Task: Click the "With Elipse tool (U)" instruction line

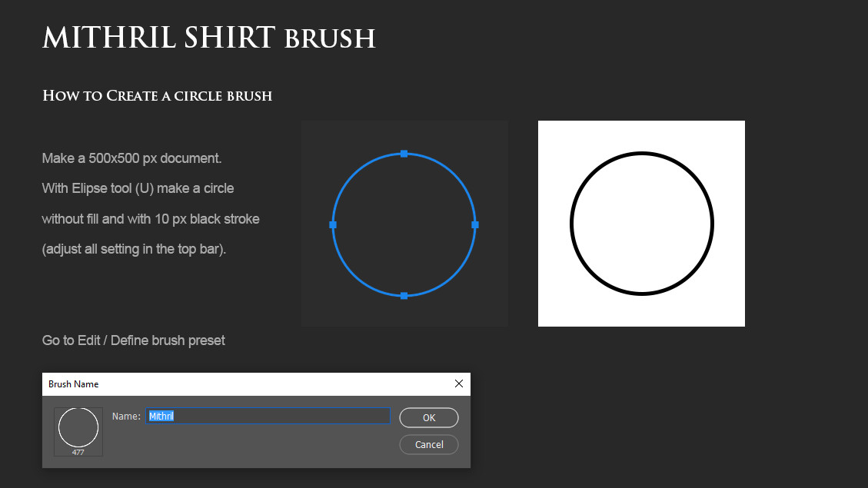Action: pyautogui.click(x=138, y=188)
